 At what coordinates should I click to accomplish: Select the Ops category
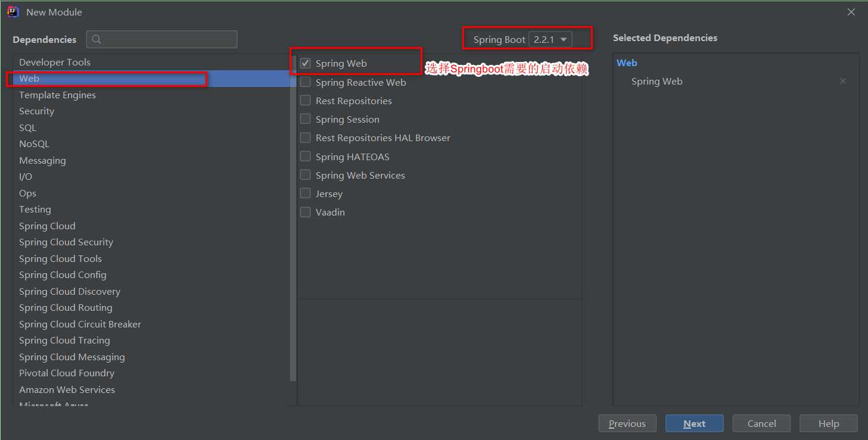[151, 193]
